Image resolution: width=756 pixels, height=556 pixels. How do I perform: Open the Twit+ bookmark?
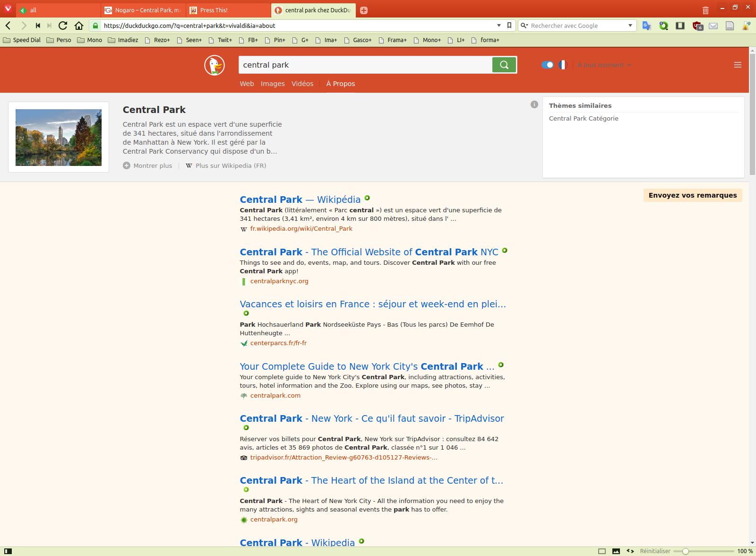pyautogui.click(x=220, y=40)
